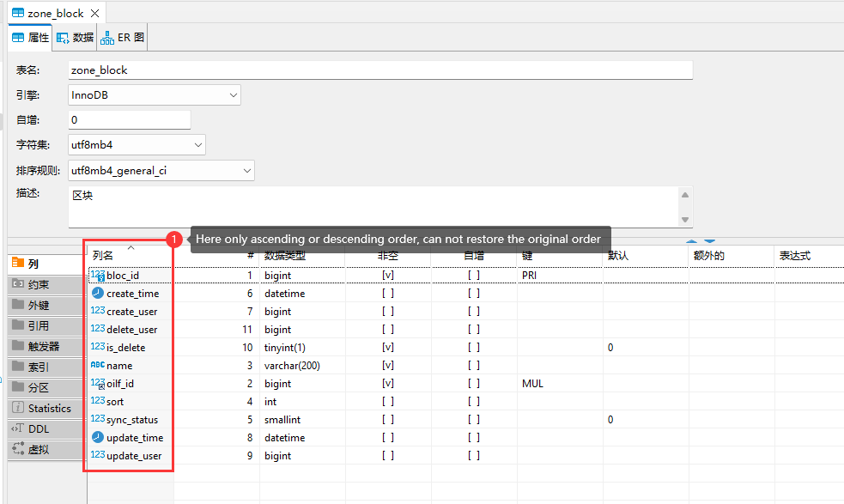Click the 123 numeric icon beside sort column
844x504 pixels.
point(97,401)
